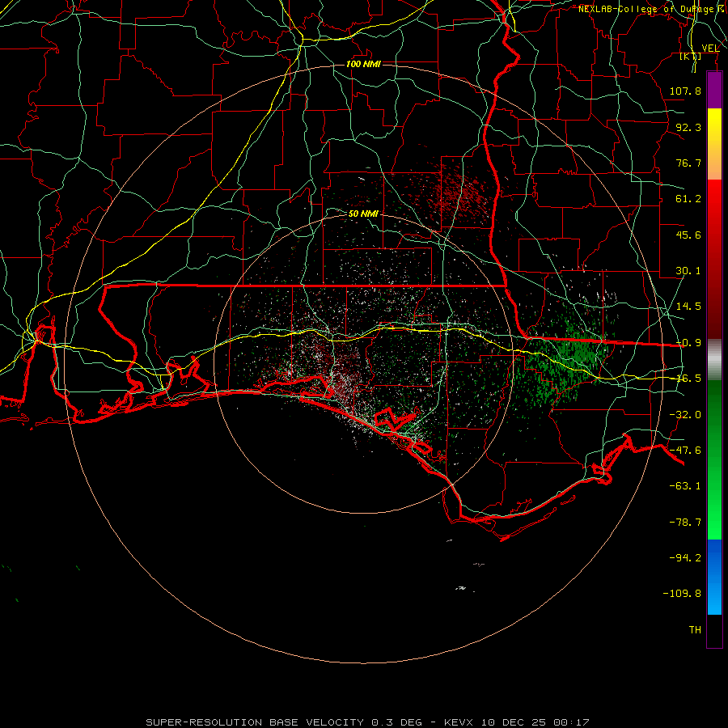
Task: Select the -109.8 legend value
Action: pos(682,594)
